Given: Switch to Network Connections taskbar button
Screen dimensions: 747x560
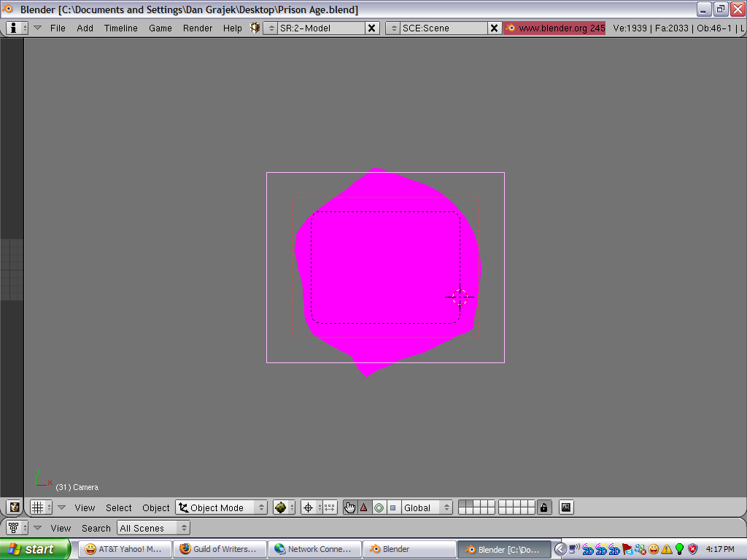Looking at the screenshot, I should coord(314,549).
